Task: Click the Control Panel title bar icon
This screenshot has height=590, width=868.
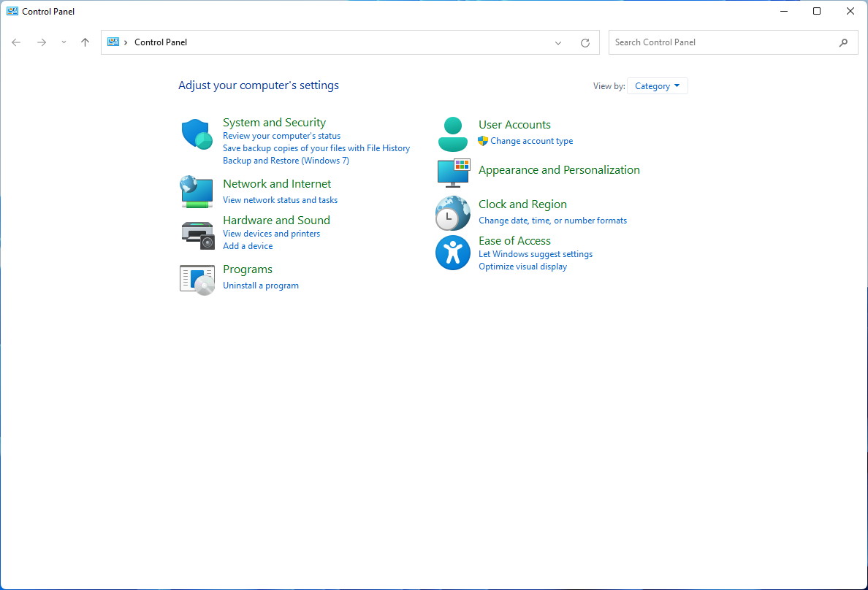Action: point(12,11)
